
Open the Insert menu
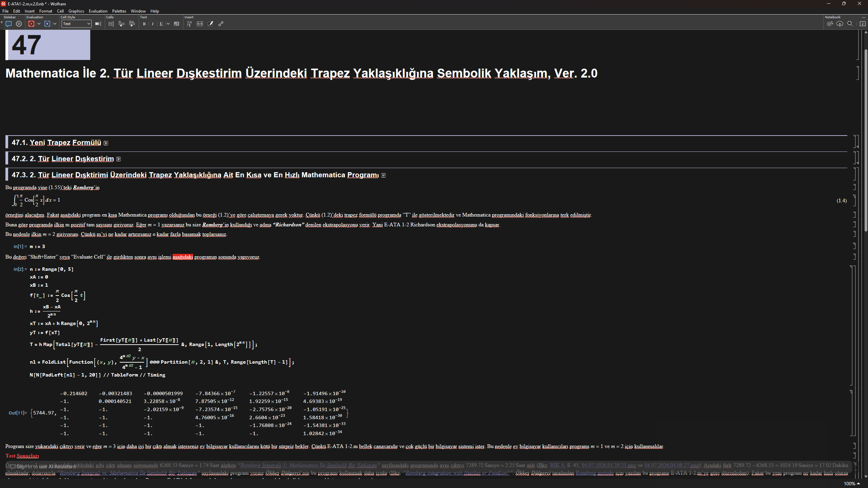(x=29, y=11)
